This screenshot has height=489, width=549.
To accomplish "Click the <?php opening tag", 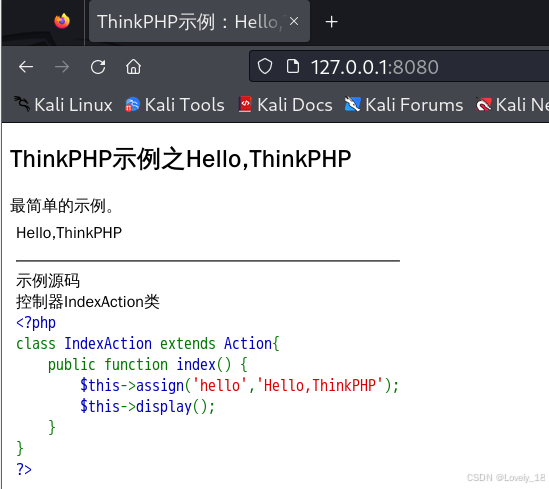I will (36, 323).
